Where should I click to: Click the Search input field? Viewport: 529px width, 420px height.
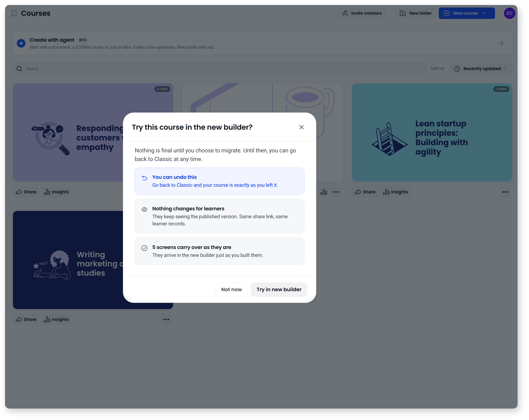[x=219, y=69]
